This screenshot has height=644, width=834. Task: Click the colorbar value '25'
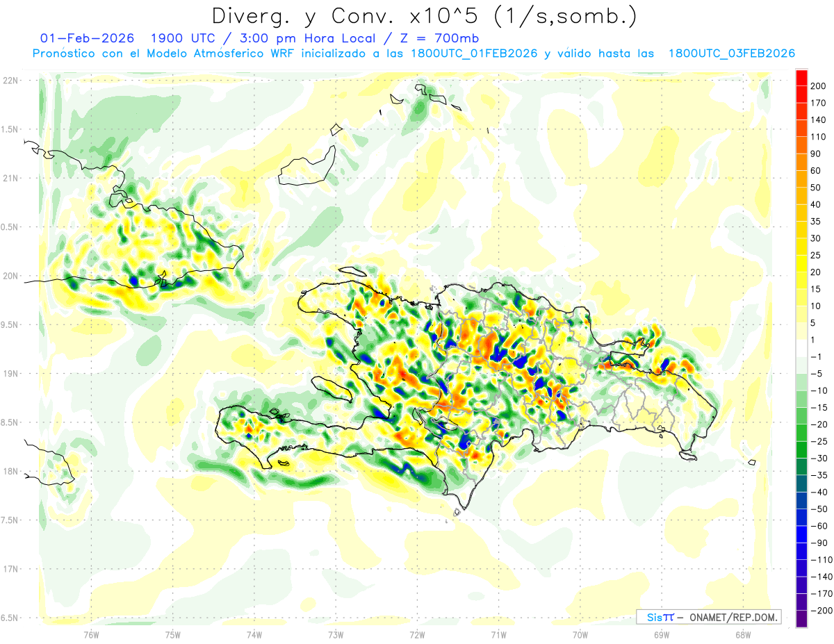[817, 256]
